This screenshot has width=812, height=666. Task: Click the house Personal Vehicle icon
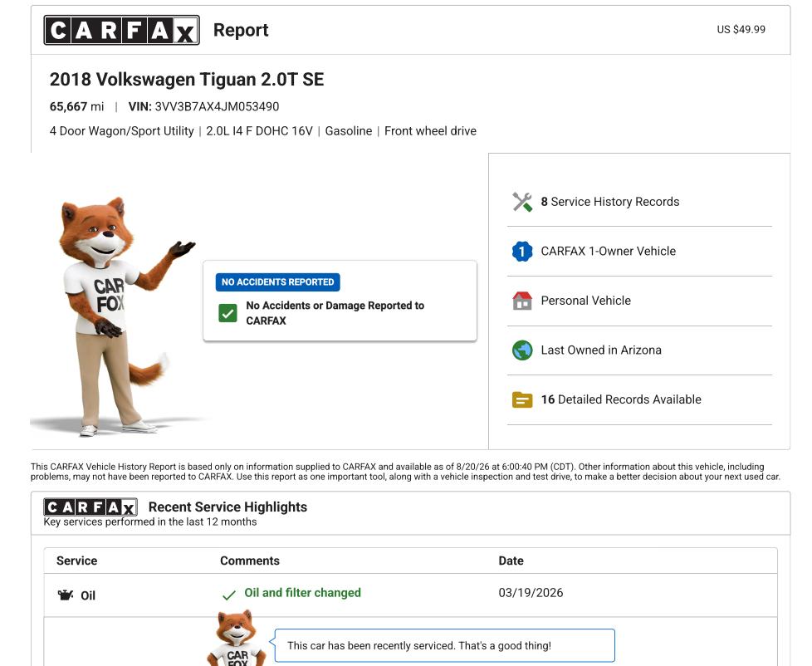522,301
